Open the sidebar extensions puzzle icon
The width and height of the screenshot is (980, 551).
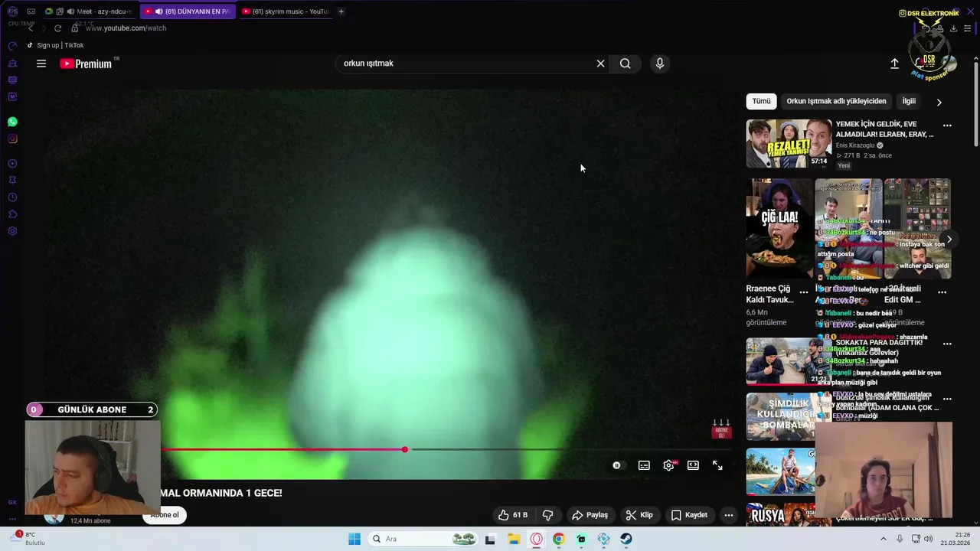click(x=12, y=214)
